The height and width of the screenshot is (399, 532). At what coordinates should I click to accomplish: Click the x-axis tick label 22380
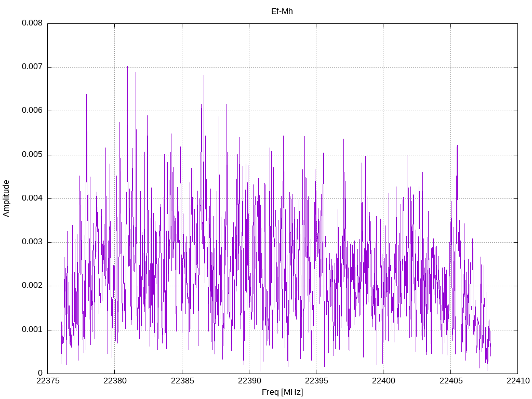tap(115, 381)
